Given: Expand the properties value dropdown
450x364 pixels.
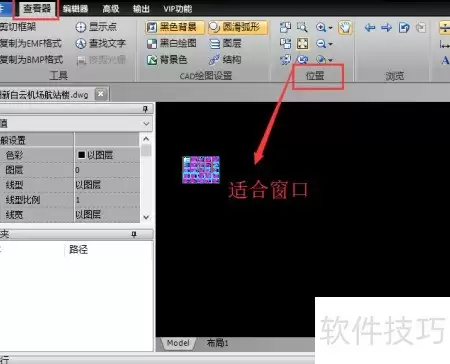Looking at the screenshot, I should pos(146,124).
